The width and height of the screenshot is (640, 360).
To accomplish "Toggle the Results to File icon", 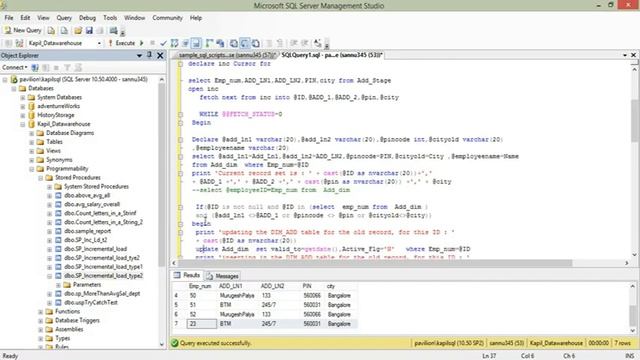I will pos(255,43).
